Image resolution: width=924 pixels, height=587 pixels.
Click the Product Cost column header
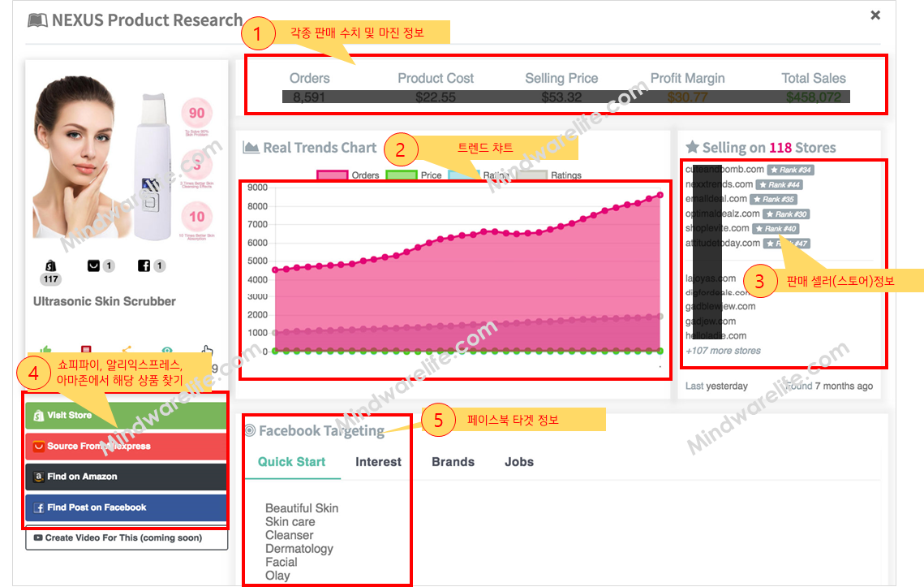[436, 79]
